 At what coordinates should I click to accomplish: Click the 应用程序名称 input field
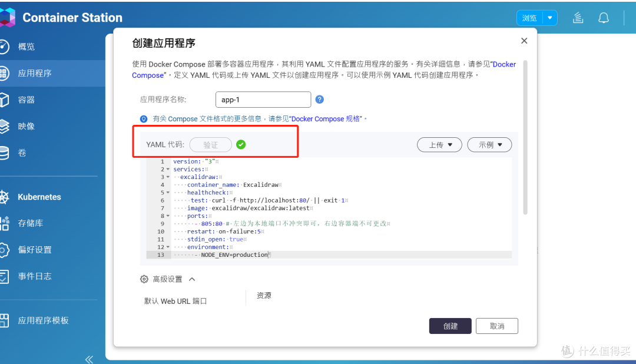[x=263, y=100]
